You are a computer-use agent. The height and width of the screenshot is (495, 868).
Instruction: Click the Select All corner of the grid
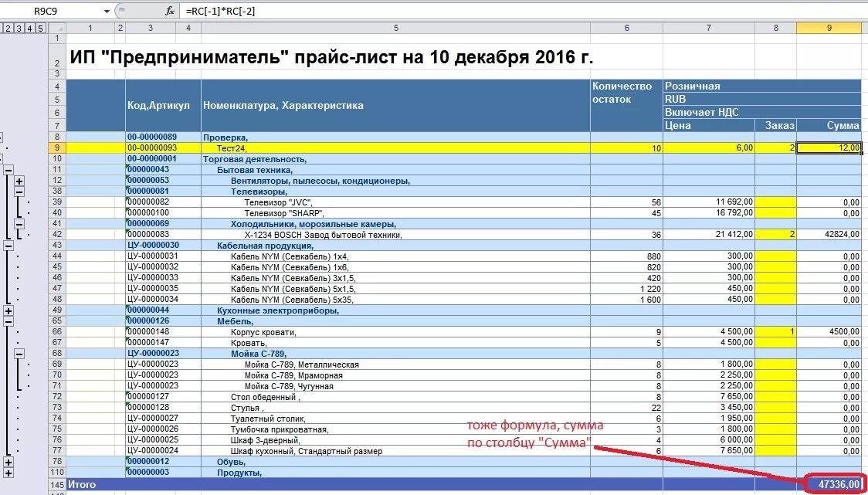pyautogui.click(x=57, y=28)
